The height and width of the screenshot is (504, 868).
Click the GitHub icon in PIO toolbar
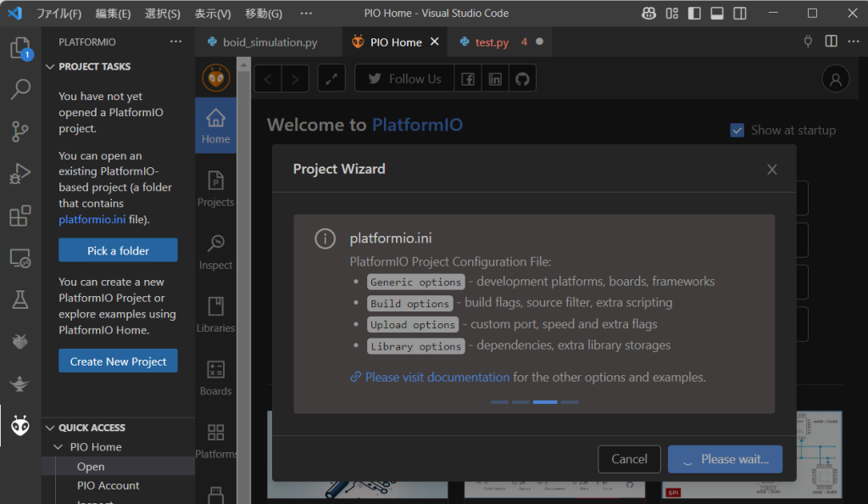pyautogui.click(x=522, y=79)
